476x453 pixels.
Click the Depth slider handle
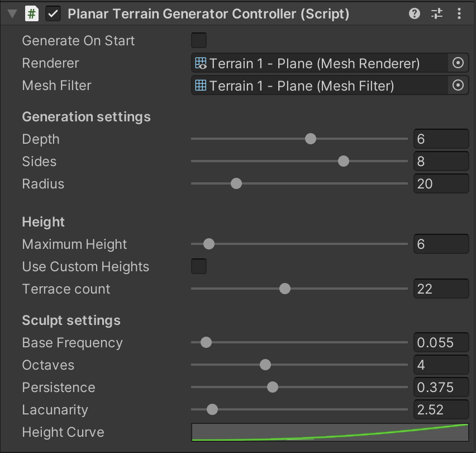[x=310, y=139]
